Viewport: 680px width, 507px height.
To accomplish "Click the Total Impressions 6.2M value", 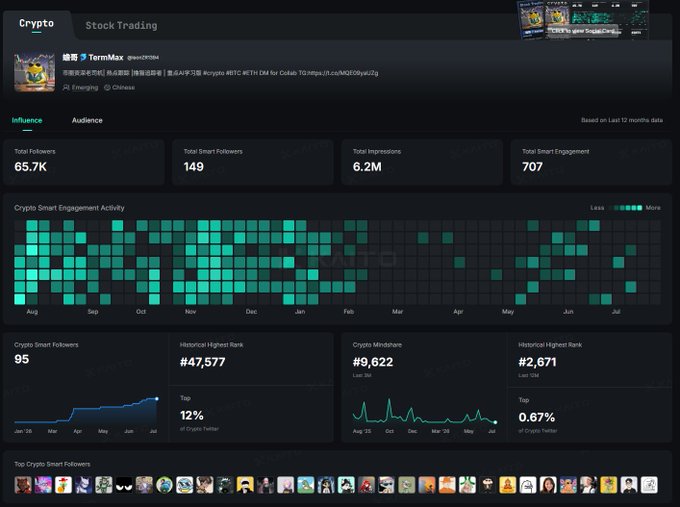I will tap(367, 167).
